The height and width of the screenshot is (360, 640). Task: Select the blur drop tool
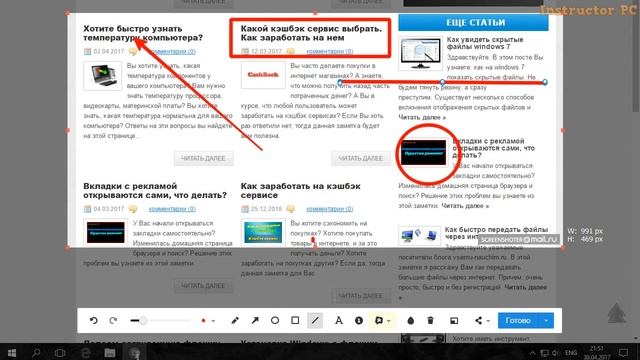click(x=411, y=320)
